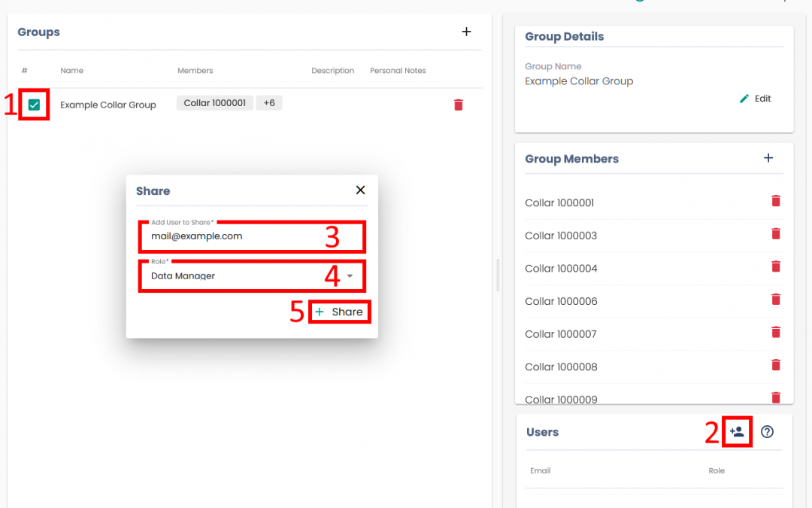Edit the group name
812x508 pixels.
click(x=756, y=99)
